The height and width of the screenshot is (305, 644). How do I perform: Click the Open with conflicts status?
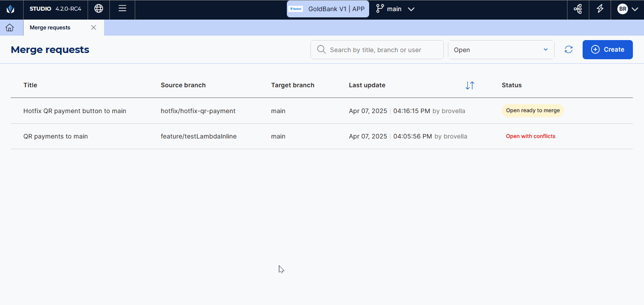(x=531, y=136)
